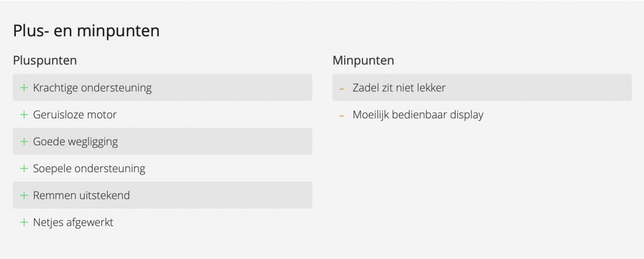Select the plus icon beside Netjes afgewerkt
This screenshot has width=644, height=259.
[x=24, y=223]
